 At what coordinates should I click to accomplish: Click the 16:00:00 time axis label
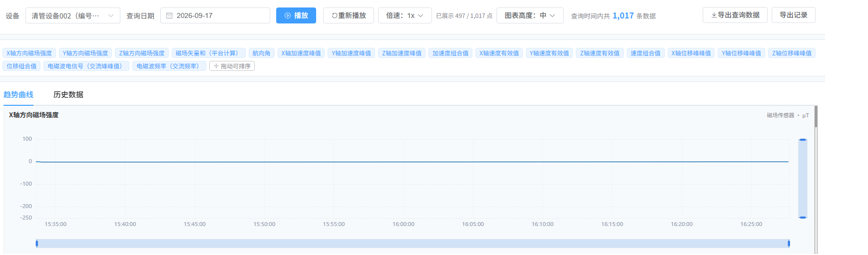point(404,224)
